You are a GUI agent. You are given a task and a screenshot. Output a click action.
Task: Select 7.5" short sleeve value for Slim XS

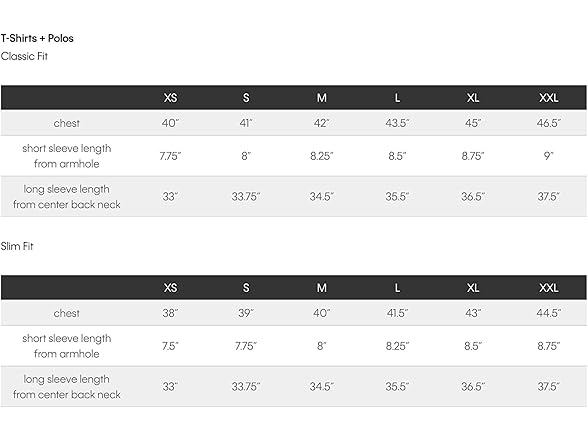pyautogui.click(x=170, y=346)
